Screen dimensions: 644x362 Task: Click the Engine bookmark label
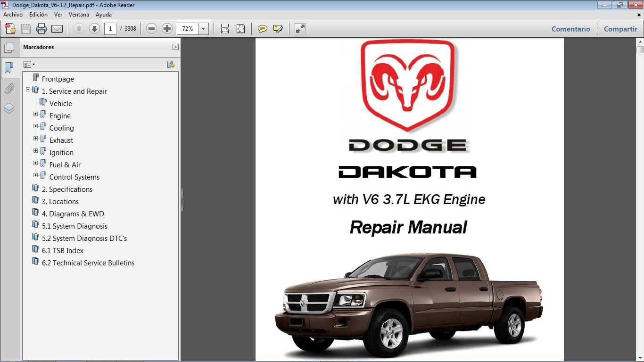click(60, 116)
